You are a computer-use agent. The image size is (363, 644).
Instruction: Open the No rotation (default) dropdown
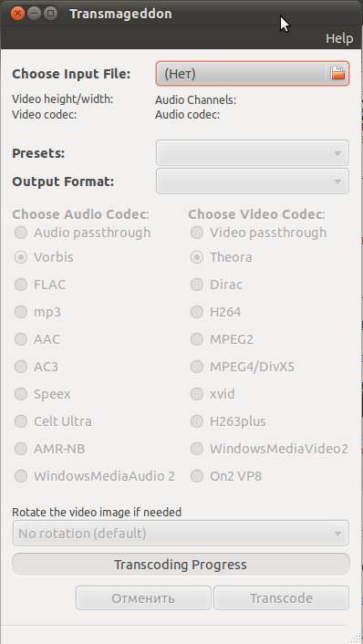coord(181,533)
